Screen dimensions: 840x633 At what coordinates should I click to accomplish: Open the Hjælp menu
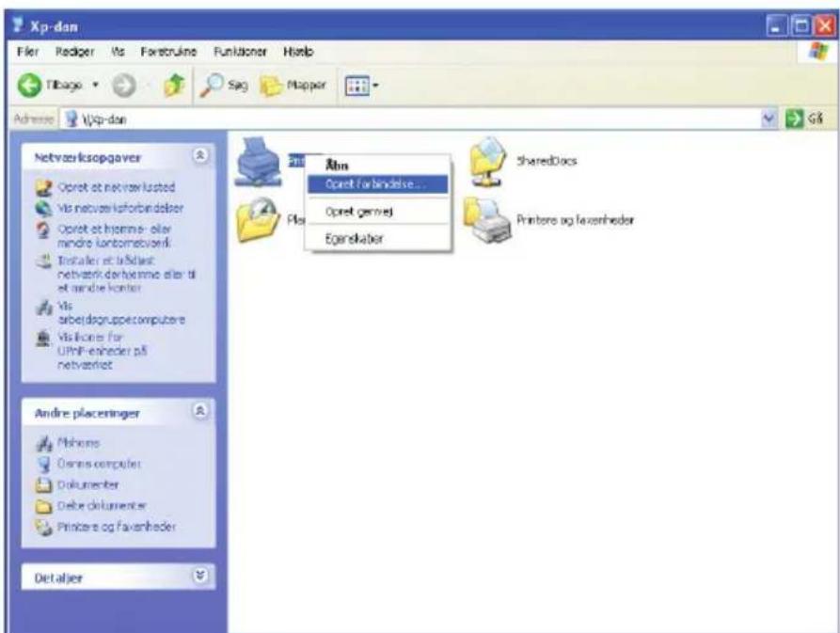coord(298,52)
